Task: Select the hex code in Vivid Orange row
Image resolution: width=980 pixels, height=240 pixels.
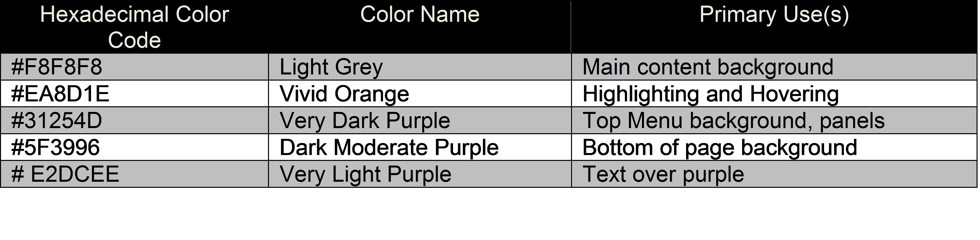Action: pyautogui.click(x=61, y=94)
